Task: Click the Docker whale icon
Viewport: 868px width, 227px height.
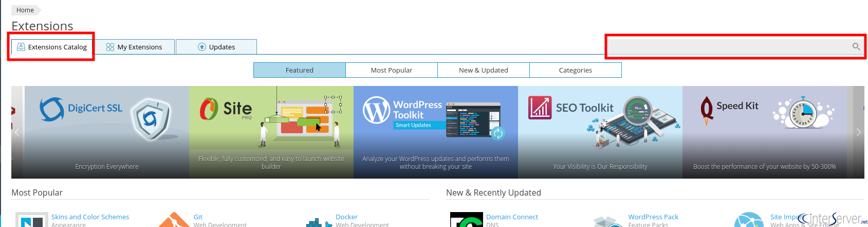Action: (319, 222)
